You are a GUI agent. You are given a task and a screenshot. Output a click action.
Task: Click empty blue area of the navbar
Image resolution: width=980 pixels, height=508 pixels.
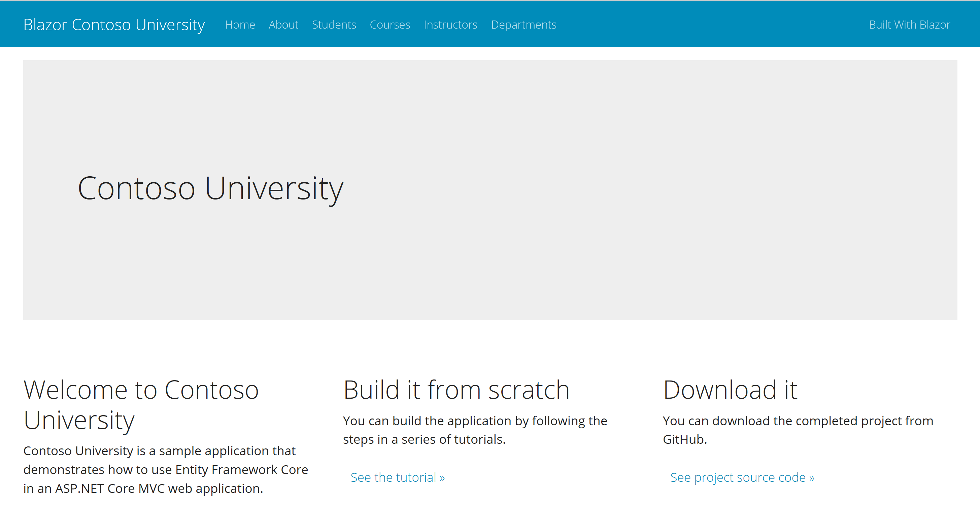click(704, 25)
